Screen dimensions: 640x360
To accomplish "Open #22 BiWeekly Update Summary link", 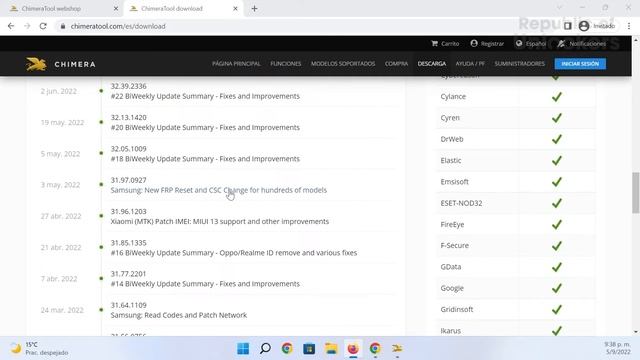I will tap(205, 96).
